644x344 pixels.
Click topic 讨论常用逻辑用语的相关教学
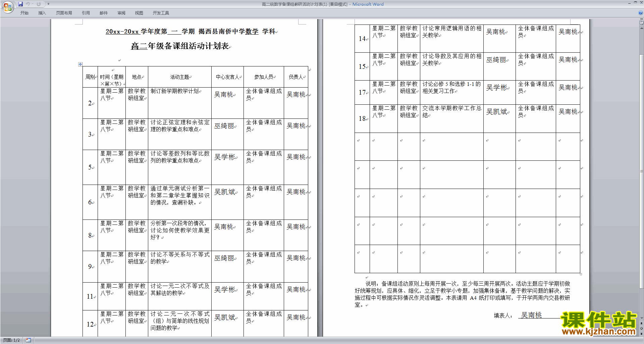tap(452, 32)
